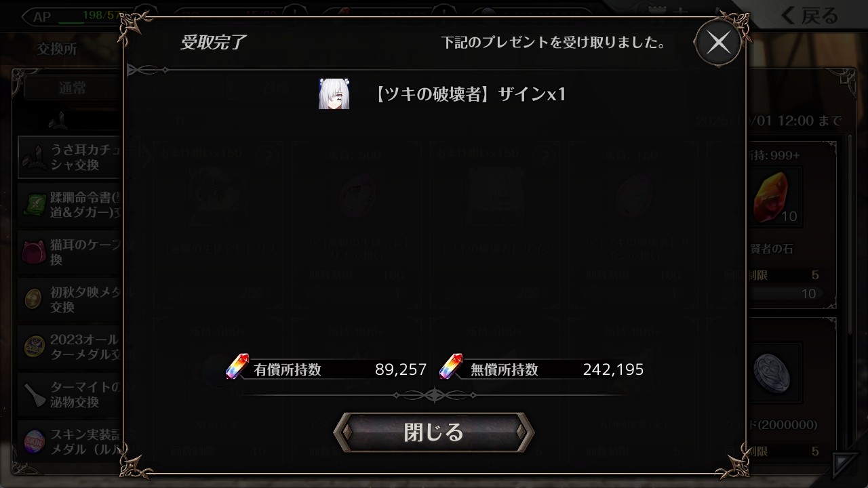Open the 蹂躙命令書 exchange entry
This screenshot has height=488, width=868.
71,204
